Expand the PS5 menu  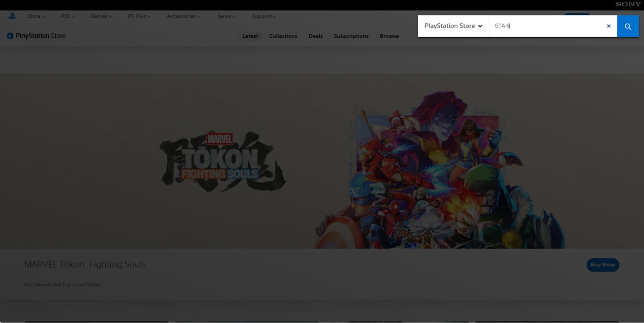(67, 16)
